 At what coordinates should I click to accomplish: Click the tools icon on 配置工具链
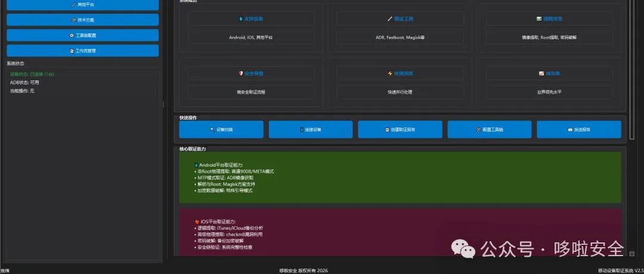478,130
